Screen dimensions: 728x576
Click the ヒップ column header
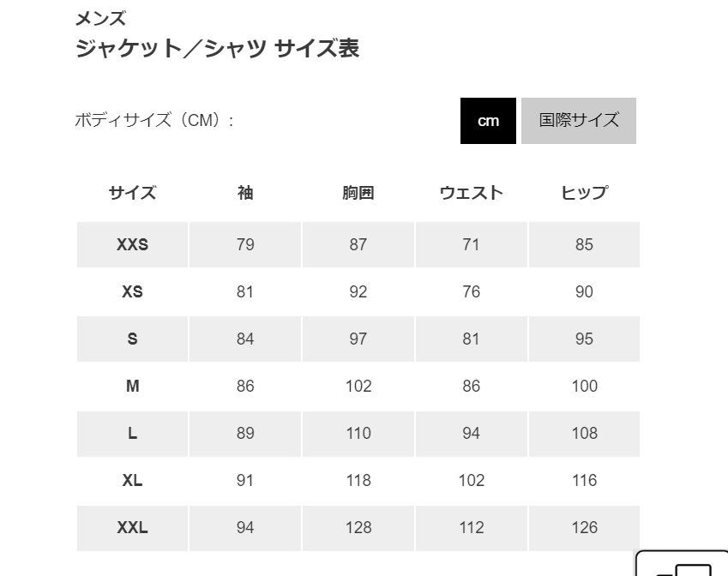pos(584,193)
